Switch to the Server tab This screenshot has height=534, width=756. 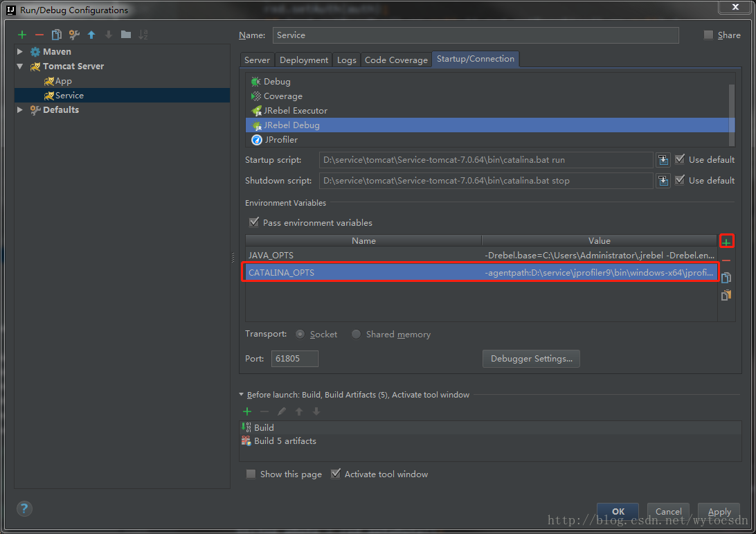[x=257, y=60]
